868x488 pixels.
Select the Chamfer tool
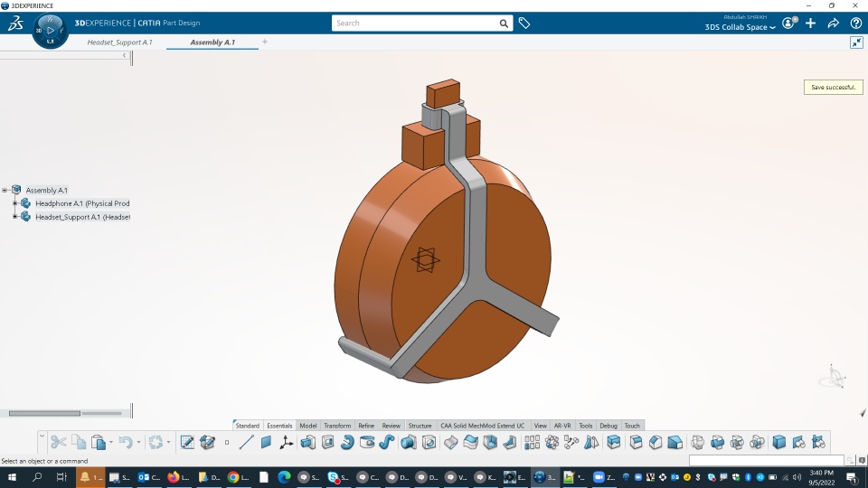[656, 442]
